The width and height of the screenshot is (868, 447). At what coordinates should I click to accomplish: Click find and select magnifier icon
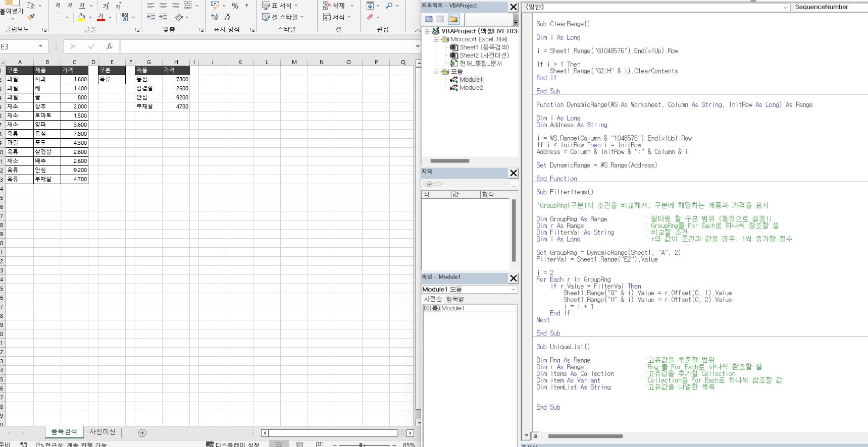click(x=389, y=6)
